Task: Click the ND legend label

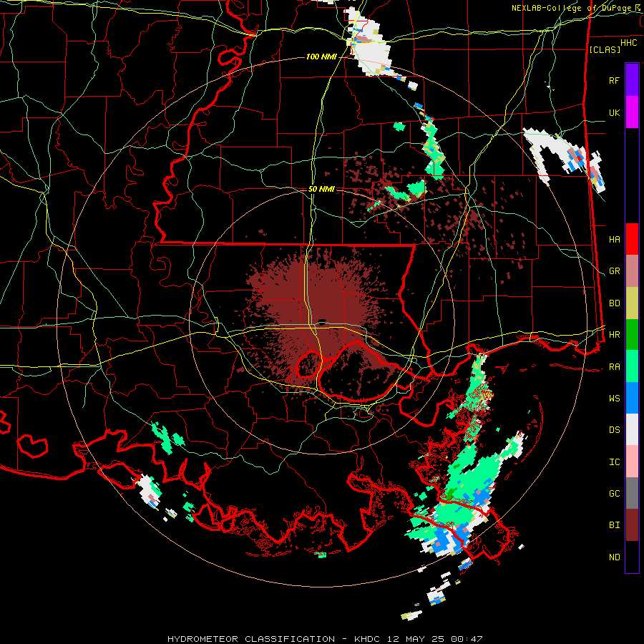Action: click(x=614, y=557)
